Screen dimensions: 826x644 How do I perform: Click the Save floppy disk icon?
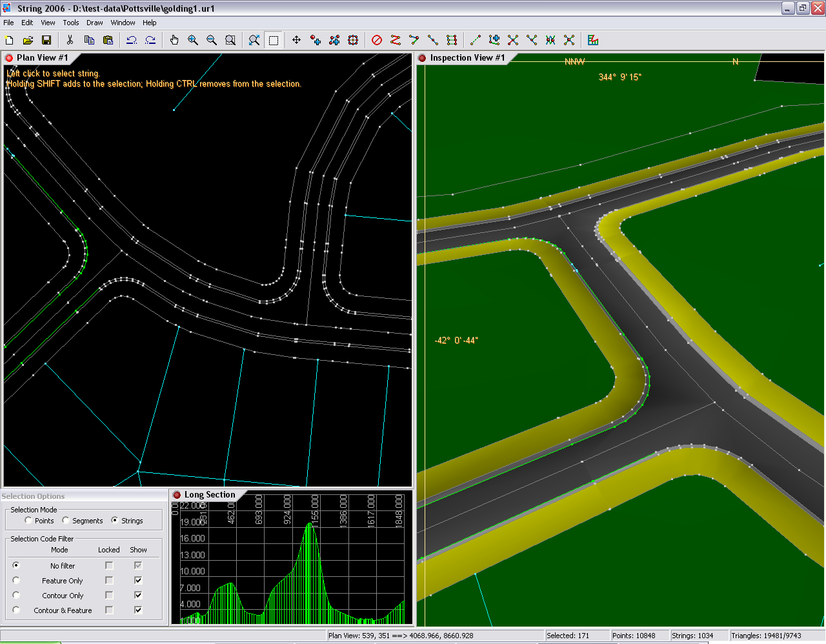[x=46, y=40]
